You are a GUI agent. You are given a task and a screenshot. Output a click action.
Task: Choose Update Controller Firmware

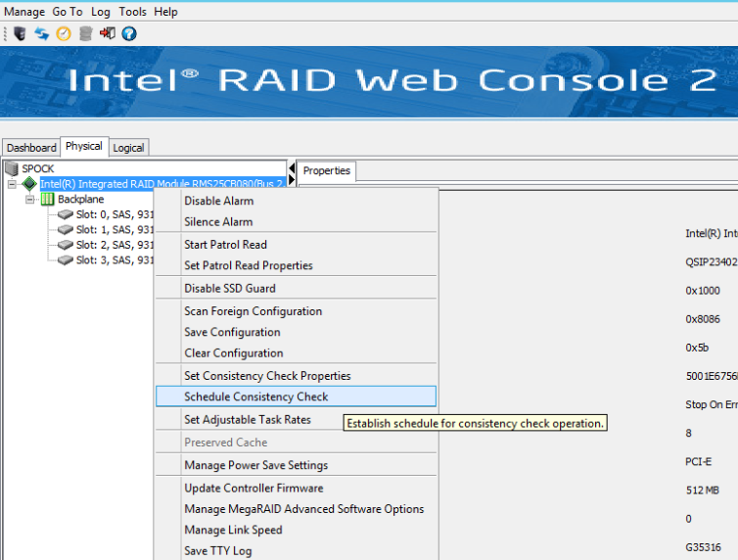coord(296,489)
